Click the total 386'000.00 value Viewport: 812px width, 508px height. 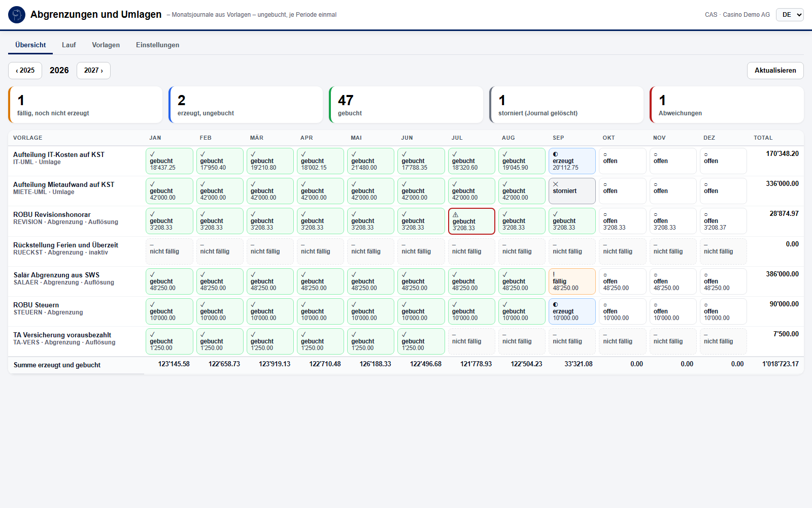tap(782, 274)
